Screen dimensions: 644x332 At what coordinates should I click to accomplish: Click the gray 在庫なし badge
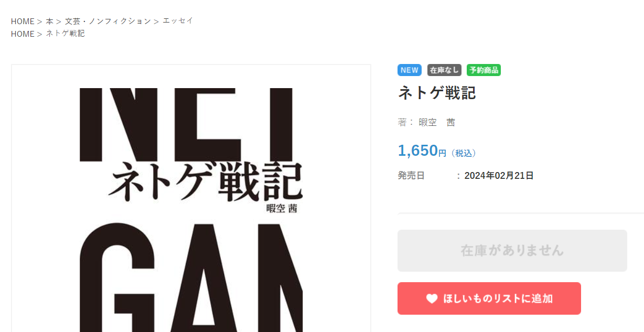444,70
